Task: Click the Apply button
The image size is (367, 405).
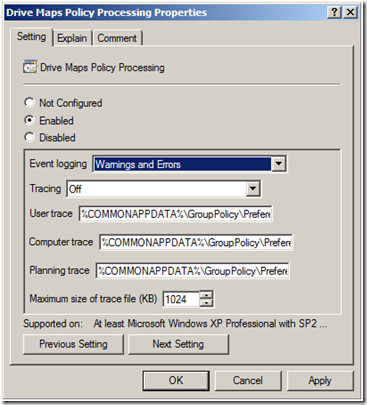Action: coord(320,380)
